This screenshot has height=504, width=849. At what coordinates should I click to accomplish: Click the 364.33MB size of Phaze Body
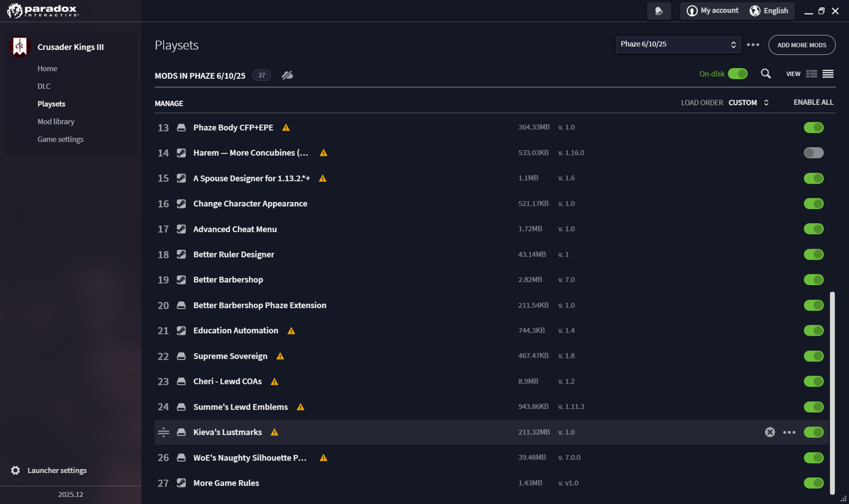pyautogui.click(x=534, y=127)
